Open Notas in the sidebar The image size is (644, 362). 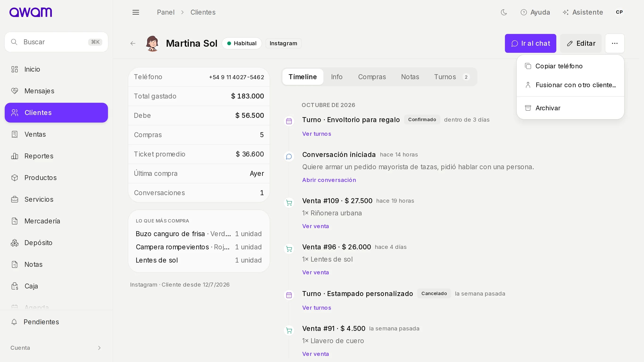click(x=56, y=264)
